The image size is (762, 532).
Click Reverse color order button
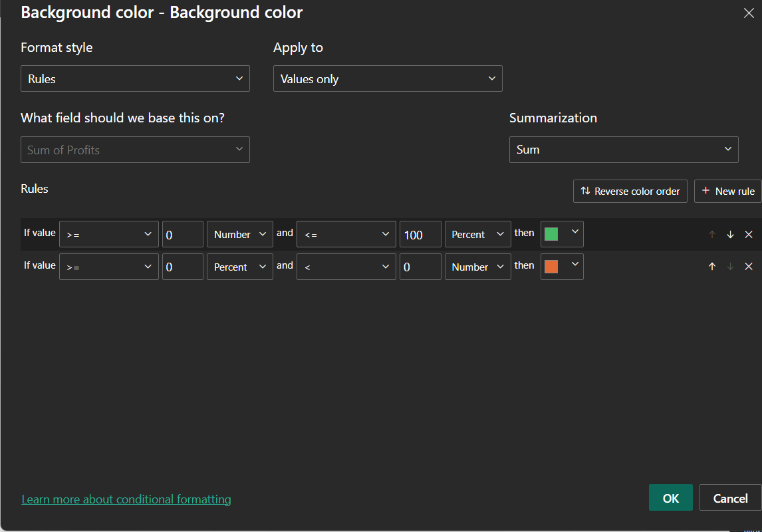[630, 192]
